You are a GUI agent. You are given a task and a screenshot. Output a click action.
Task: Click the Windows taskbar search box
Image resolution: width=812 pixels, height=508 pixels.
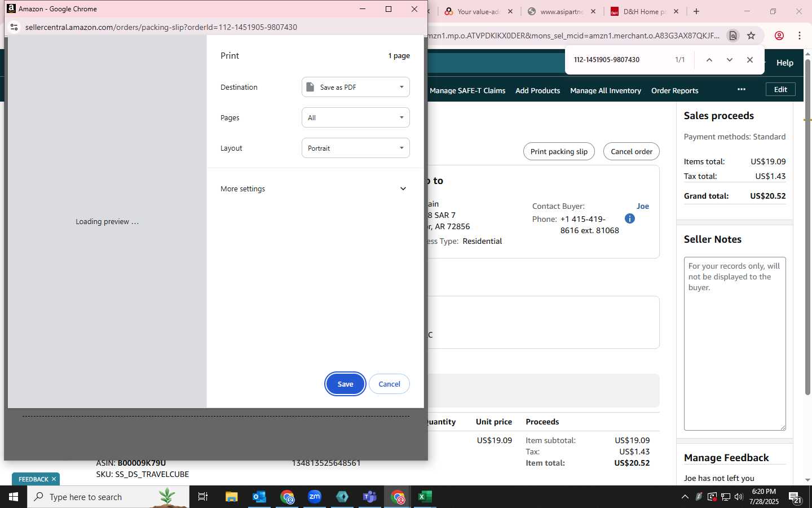point(108,497)
